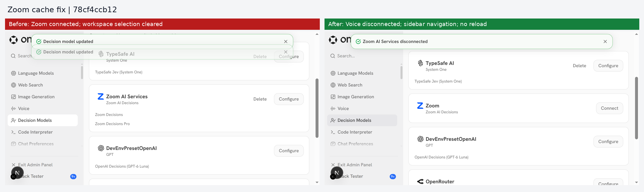Click Image Generation icon in After sidebar
This screenshot has width=644, height=192.
click(x=333, y=97)
